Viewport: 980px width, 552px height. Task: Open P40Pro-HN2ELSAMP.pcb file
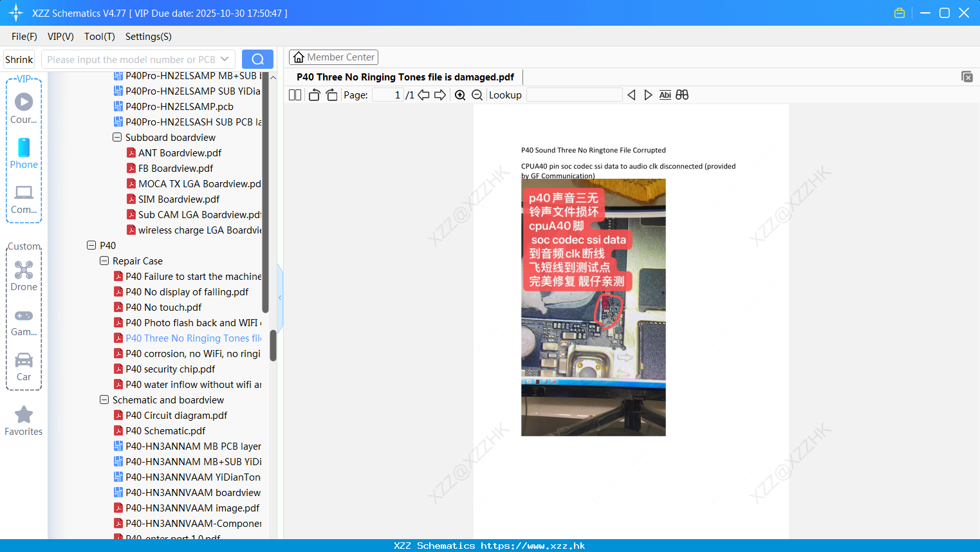point(180,106)
